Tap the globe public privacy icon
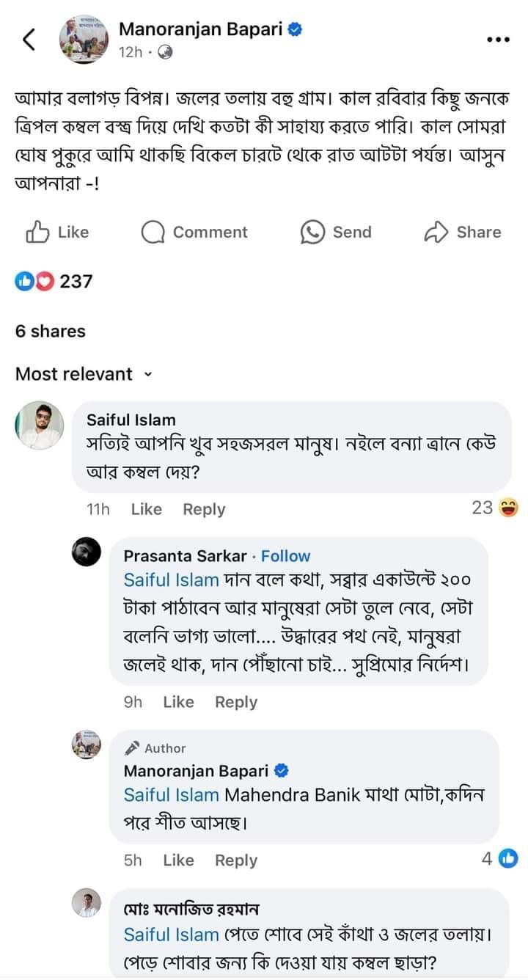Image resolution: width=528 pixels, height=980 pixels. [166, 52]
